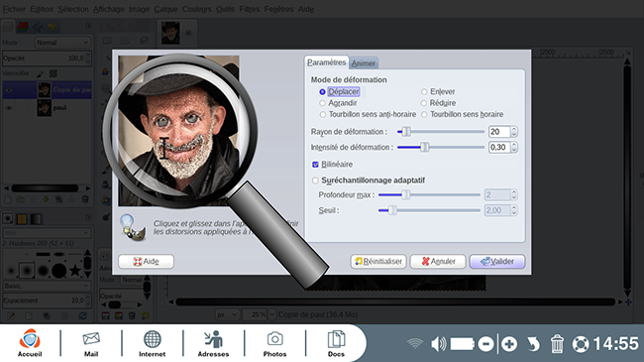Open the Accueil home icon
This screenshot has width=644, height=362.
click(30, 343)
